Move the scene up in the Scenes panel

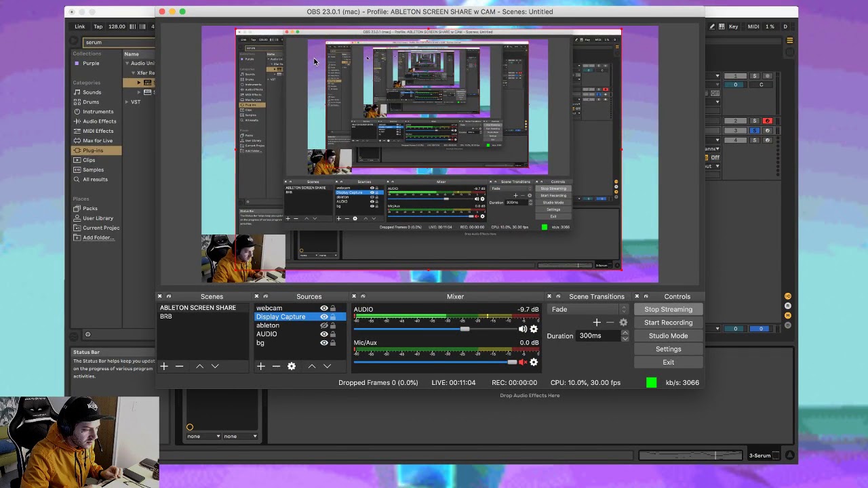click(199, 366)
